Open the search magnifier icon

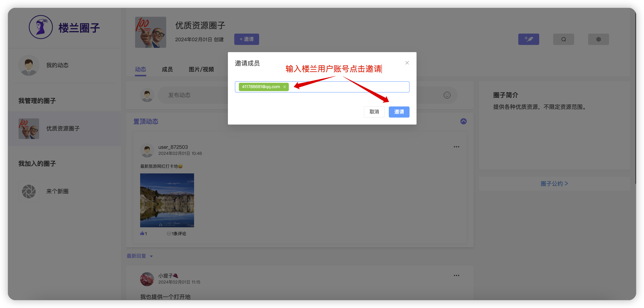[563, 39]
